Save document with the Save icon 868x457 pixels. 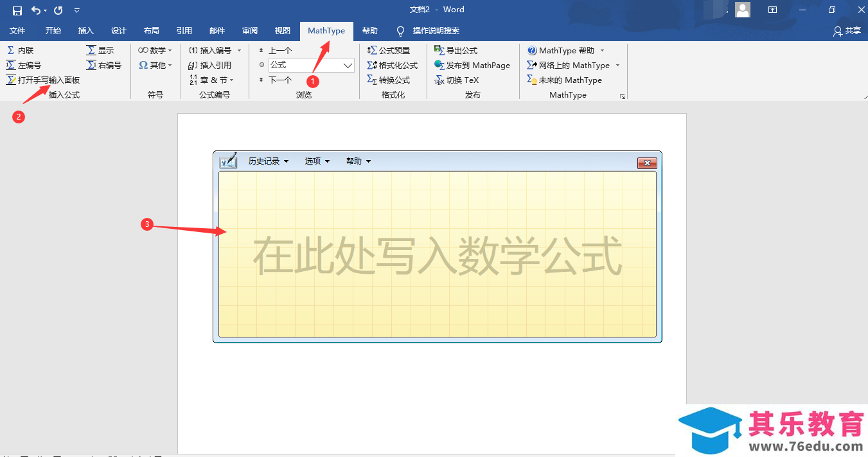click(x=17, y=10)
